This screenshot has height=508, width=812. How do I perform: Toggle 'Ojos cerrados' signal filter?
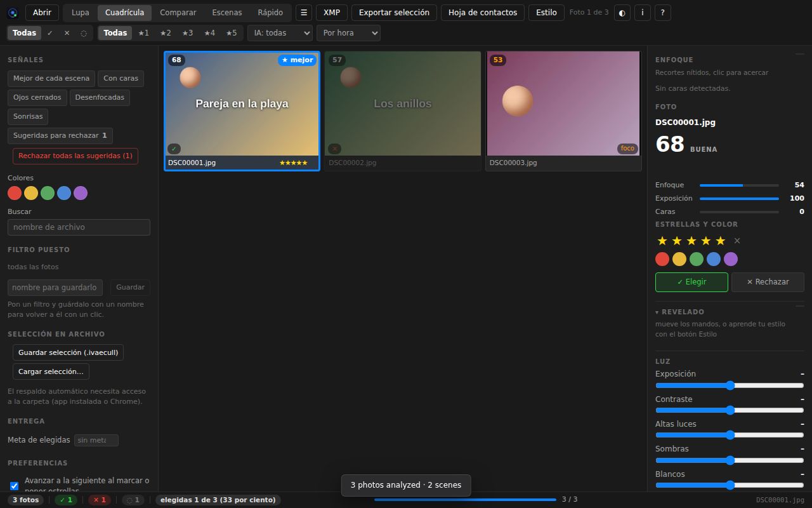37,98
